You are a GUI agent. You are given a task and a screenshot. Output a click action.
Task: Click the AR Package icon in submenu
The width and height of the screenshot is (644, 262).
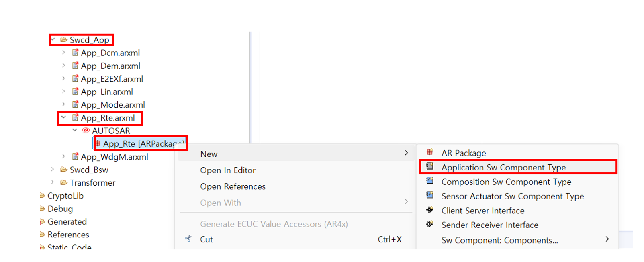tap(430, 152)
